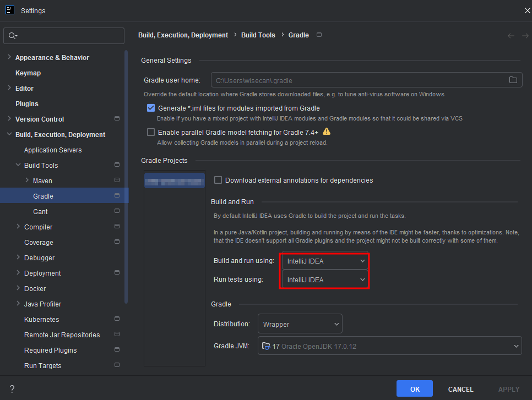Click the folder browse icon for Gradle user home
The image size is (532, 400).
point(513,80)
